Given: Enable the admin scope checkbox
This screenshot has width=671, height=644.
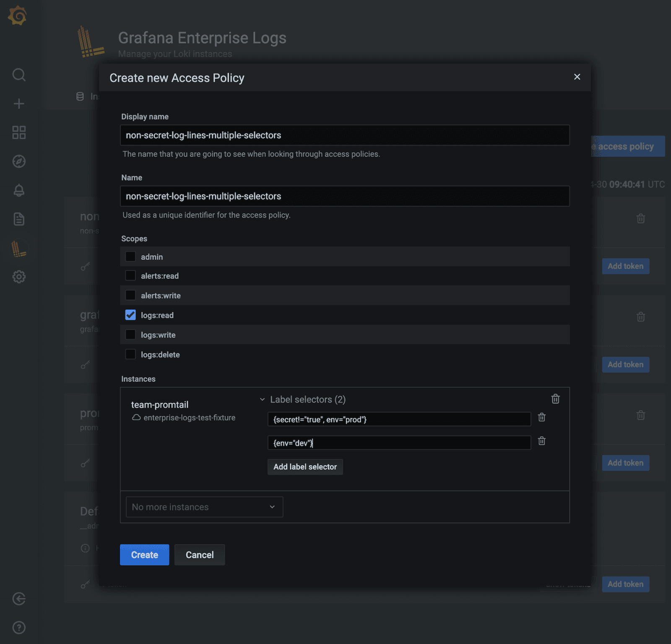Looking at the screenshot, I should coord(130,257).
